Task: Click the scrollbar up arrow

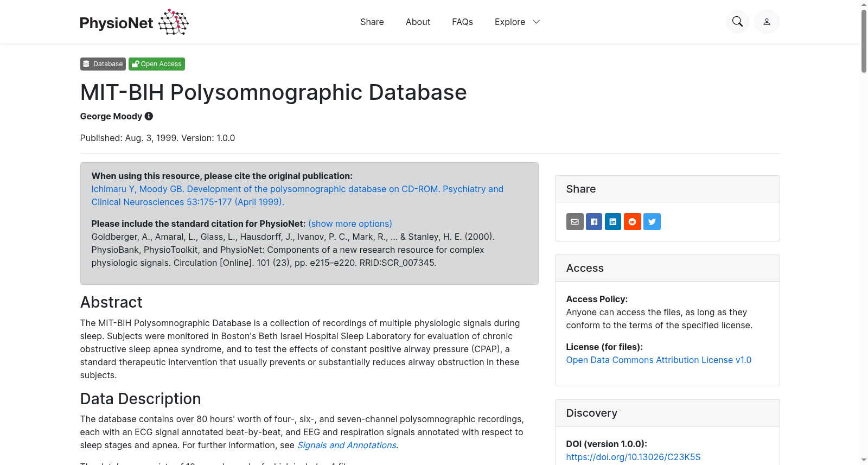Action: point(864,4)
